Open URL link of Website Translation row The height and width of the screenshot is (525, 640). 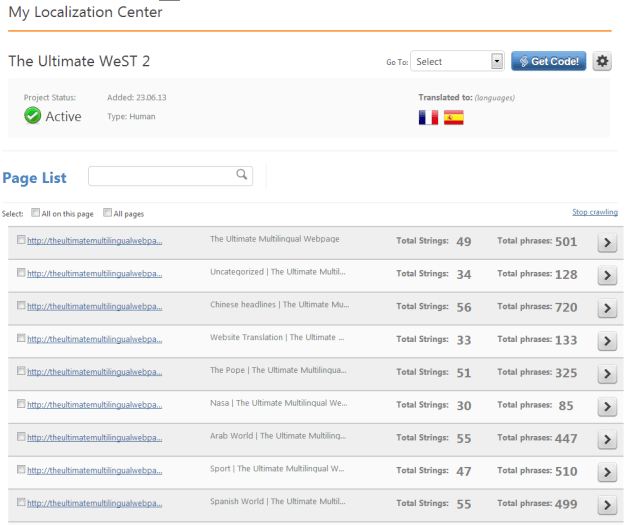click(94, 339)
